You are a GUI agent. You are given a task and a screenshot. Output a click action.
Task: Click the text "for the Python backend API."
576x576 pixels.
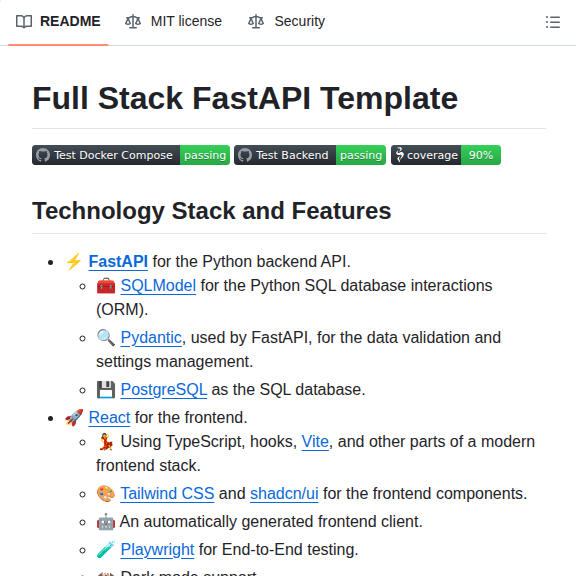point(252,262)
